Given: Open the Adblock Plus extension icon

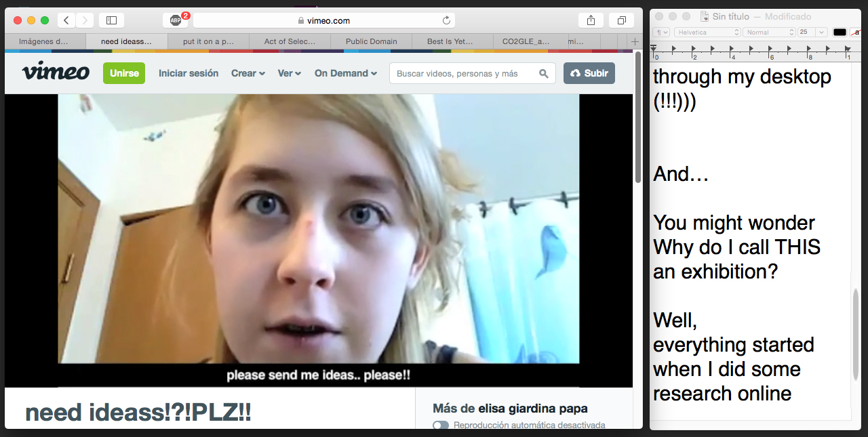Looking at the screenshot, I should pyautogui.click(x=176, y=20).
